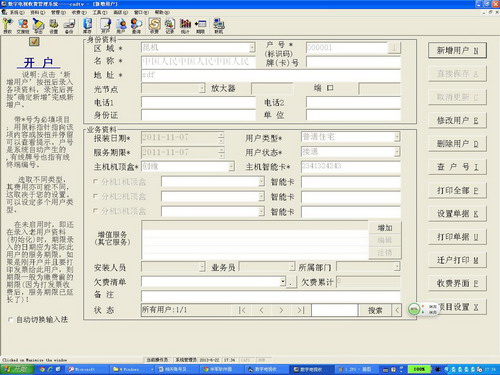
Task: Open the 安装人员 dropdown
Action: click(x=202, y=266)
